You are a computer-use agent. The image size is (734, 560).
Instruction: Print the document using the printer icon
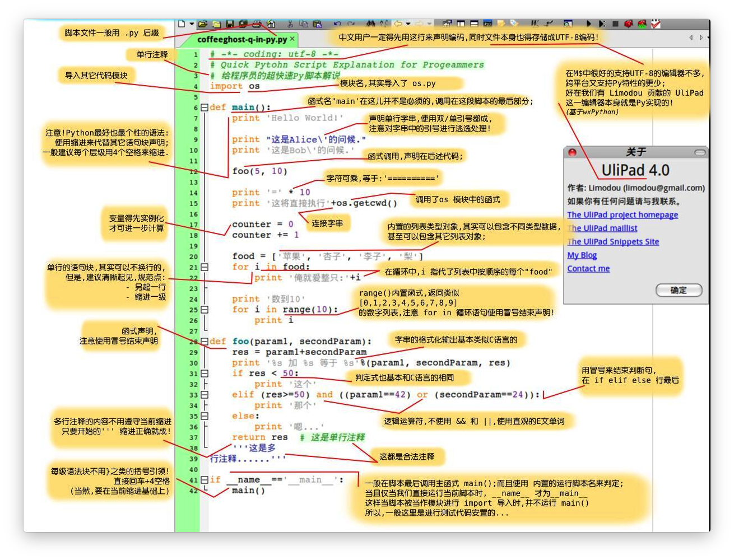pos(257,24)
